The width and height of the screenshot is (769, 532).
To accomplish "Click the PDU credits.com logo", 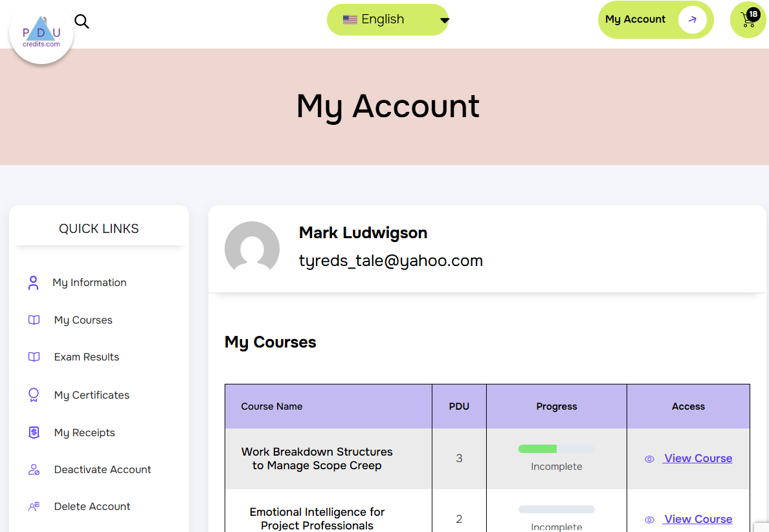I will [x=41, y=32].
